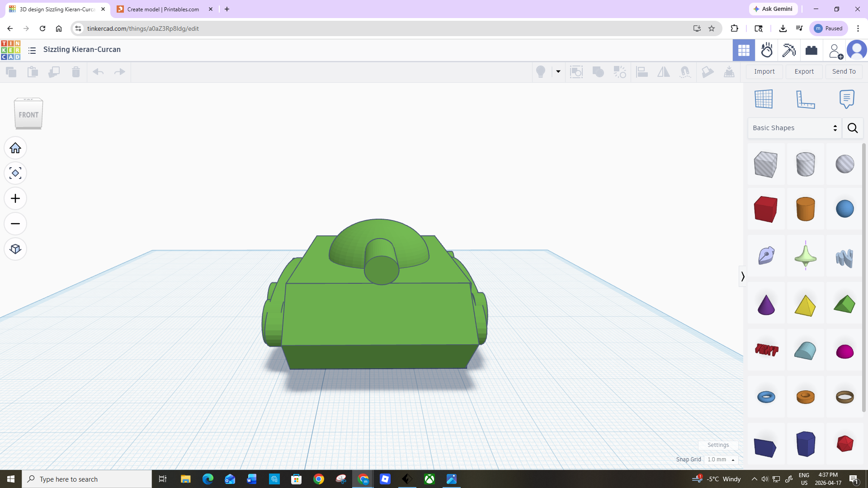Click Windows Start button

(11, 479)
